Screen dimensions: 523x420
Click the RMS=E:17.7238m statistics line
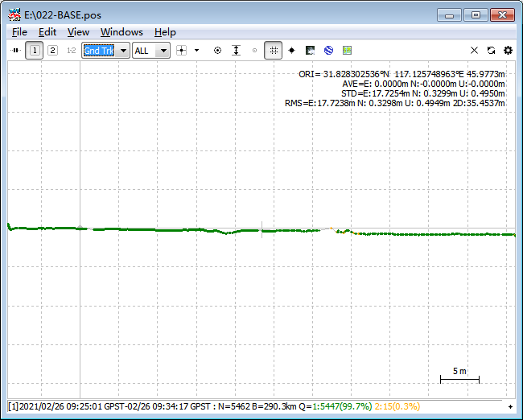tap(395, 103)
